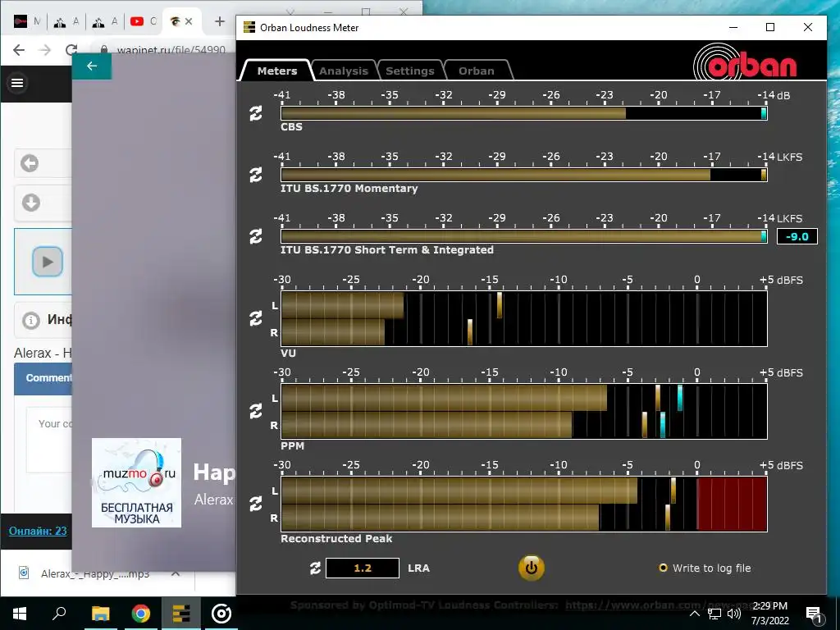840x630 pixels.
Task: Reset the LRA value with refresh icon
Action: pos(316,568)
